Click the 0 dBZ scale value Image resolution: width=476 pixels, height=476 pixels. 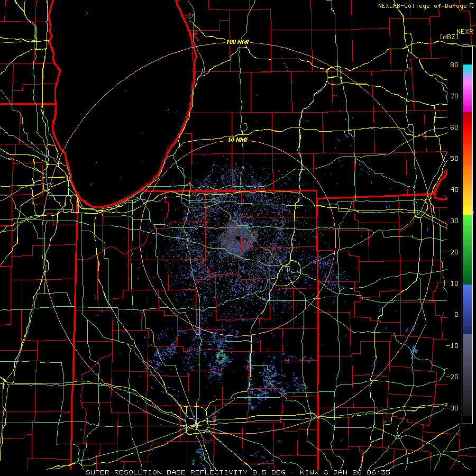[456, 315]
